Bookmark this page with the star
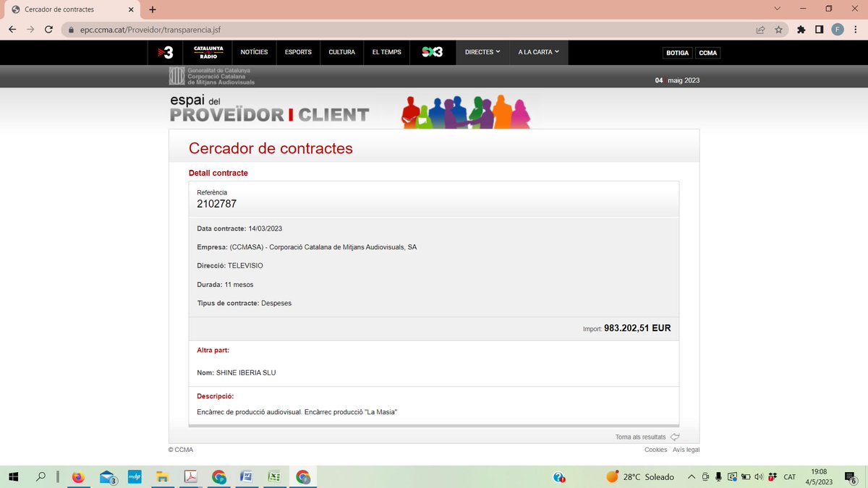The width and height of the screenshot is (868, 488). (x=778, y=30)
